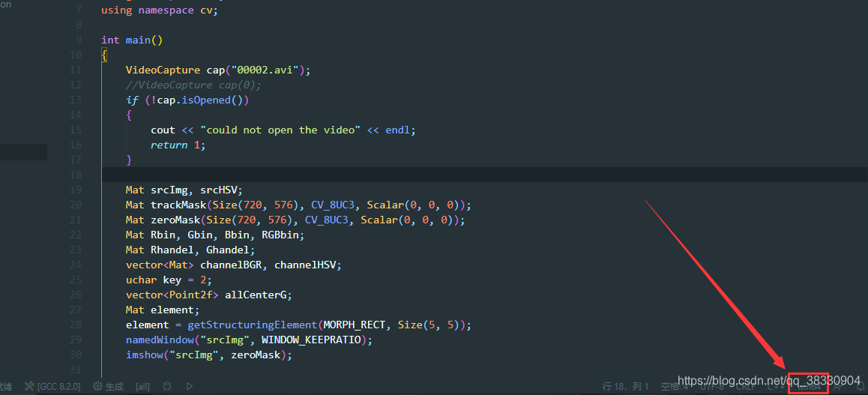
Task: Click CV_8UC3 on the trackMask line
Action: [333, 204]
